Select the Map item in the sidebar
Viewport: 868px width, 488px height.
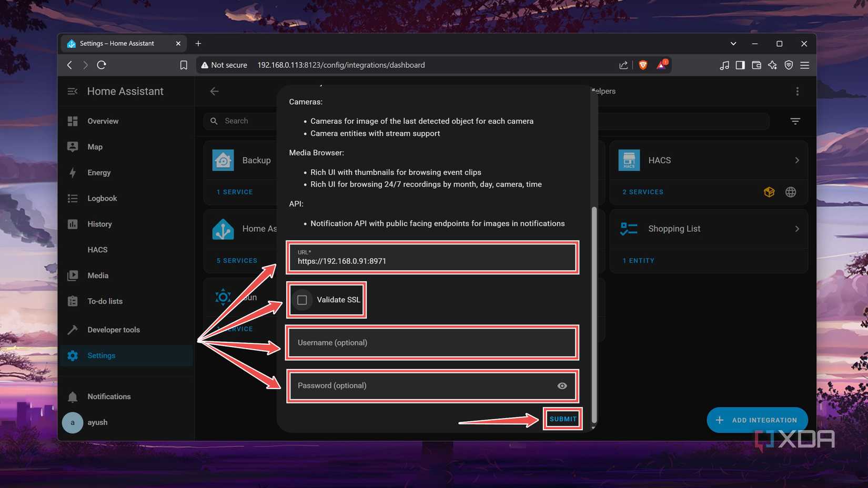(x=95, y=147)
